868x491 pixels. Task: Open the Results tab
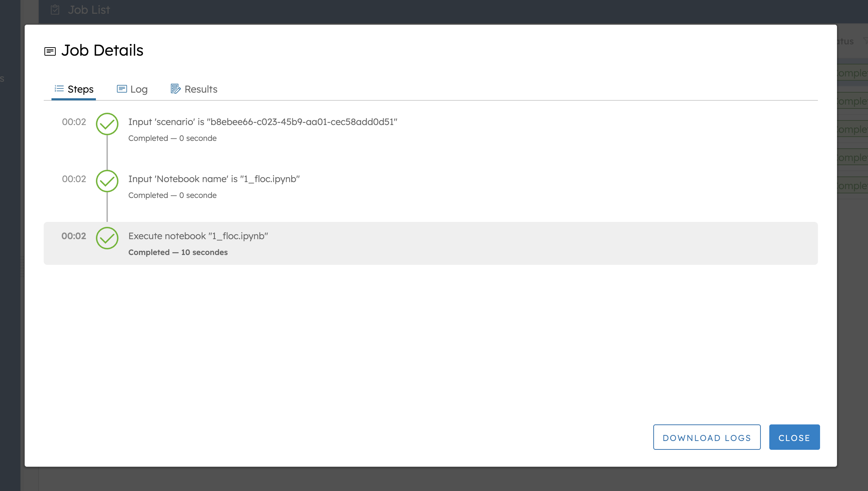pyautogui.click(x=194, y=89)
